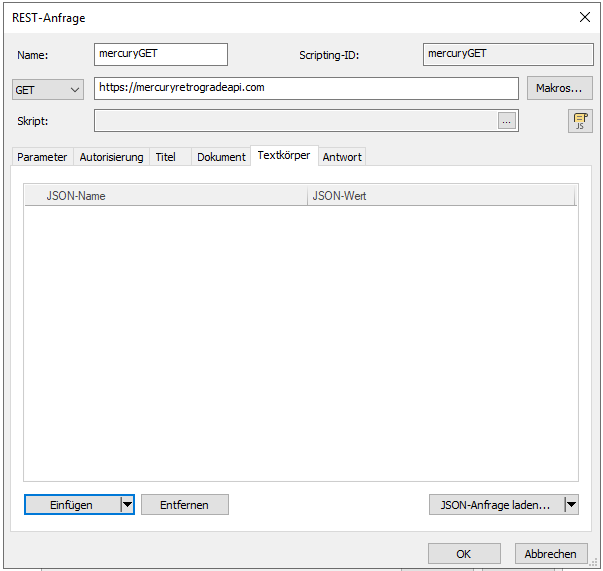This screenshot has width=603, height=571.
Task: Click the URL field with mercuryretrogradeapi.com
Action: [x=306, y=88]
